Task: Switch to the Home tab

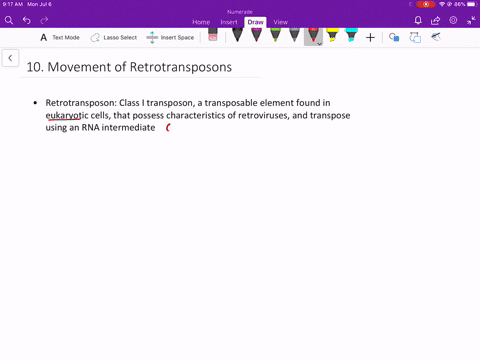Action: pos(201,22)
